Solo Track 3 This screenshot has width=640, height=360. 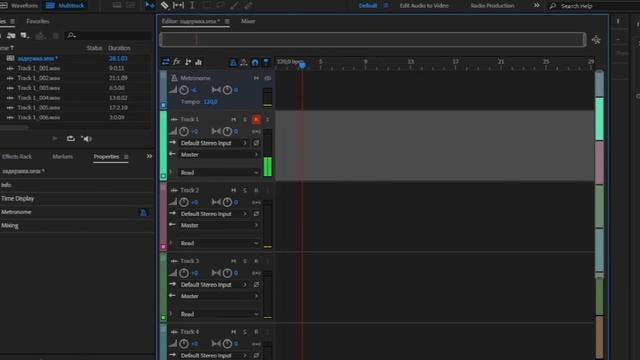coord(244,261)
